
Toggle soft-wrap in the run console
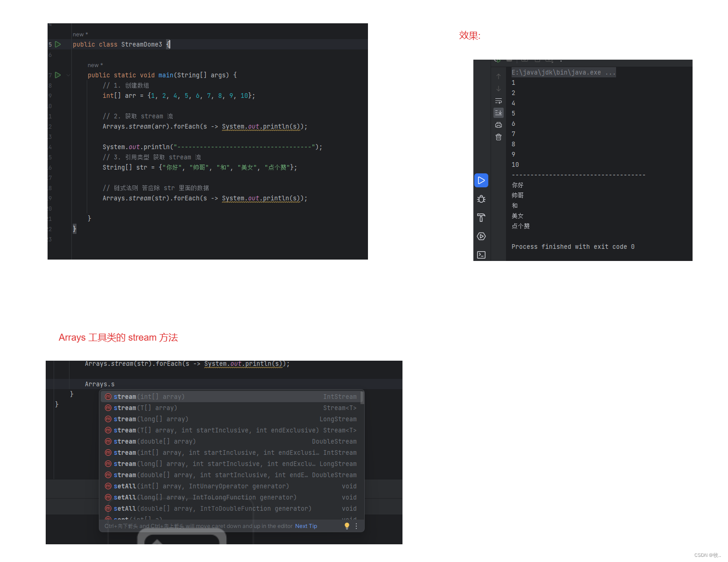499,101
